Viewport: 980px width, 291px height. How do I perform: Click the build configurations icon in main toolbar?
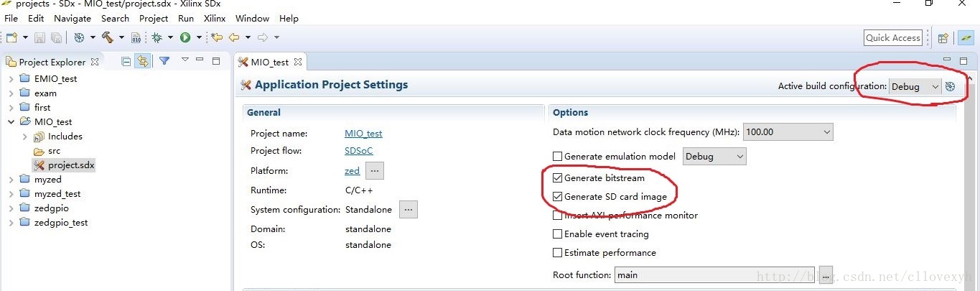tap(79, 37)
